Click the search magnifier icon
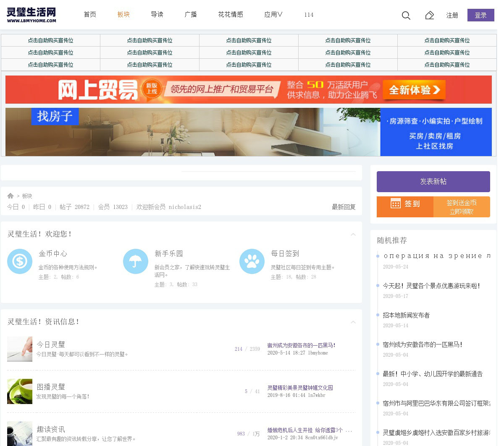The image size is (504, 446). pyautogui.click(x=406, y=16)
